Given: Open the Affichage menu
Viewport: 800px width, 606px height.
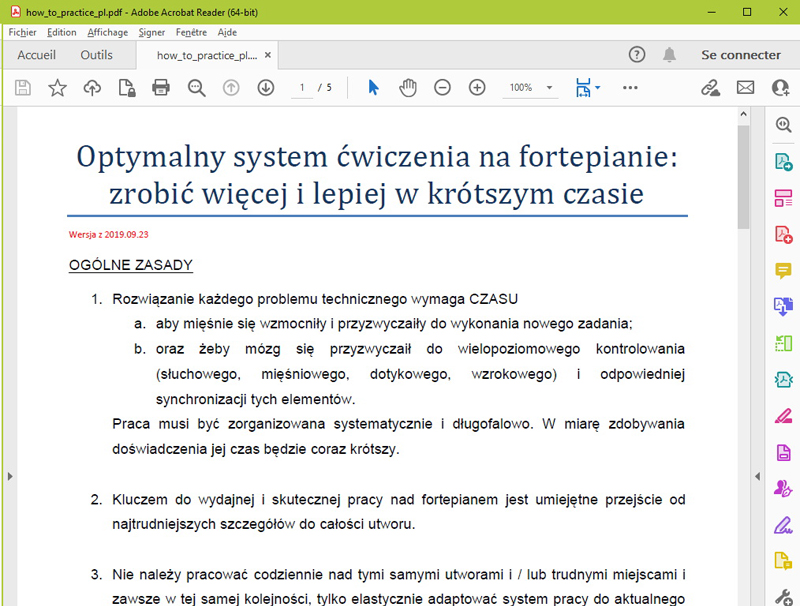Looking at the screenshot, I should click(x=107, y=32).
